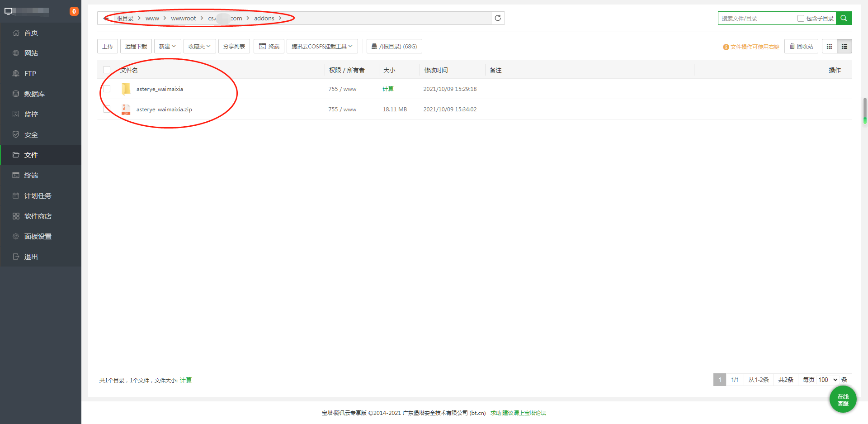Click the refresh icon beside path bar
868x424 pixels.
[498, 18]
